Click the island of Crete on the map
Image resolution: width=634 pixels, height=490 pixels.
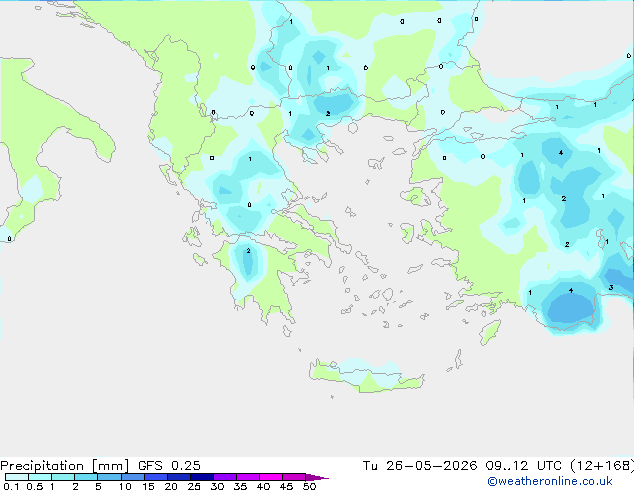[x=366, y=375]
